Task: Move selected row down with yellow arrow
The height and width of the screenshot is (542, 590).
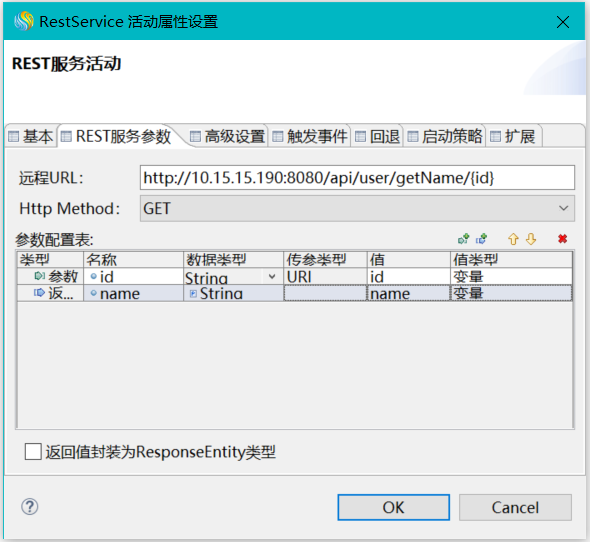Action: [x=531, y=239]
